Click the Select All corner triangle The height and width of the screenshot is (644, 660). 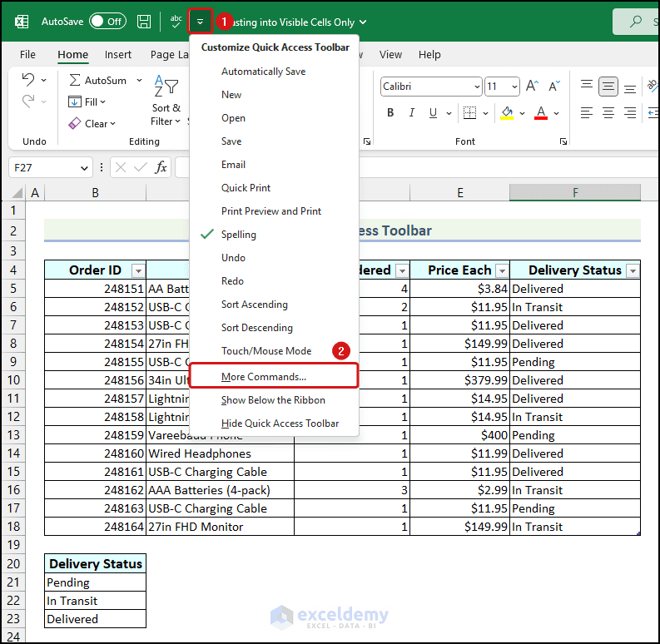(x=17, y=193)
